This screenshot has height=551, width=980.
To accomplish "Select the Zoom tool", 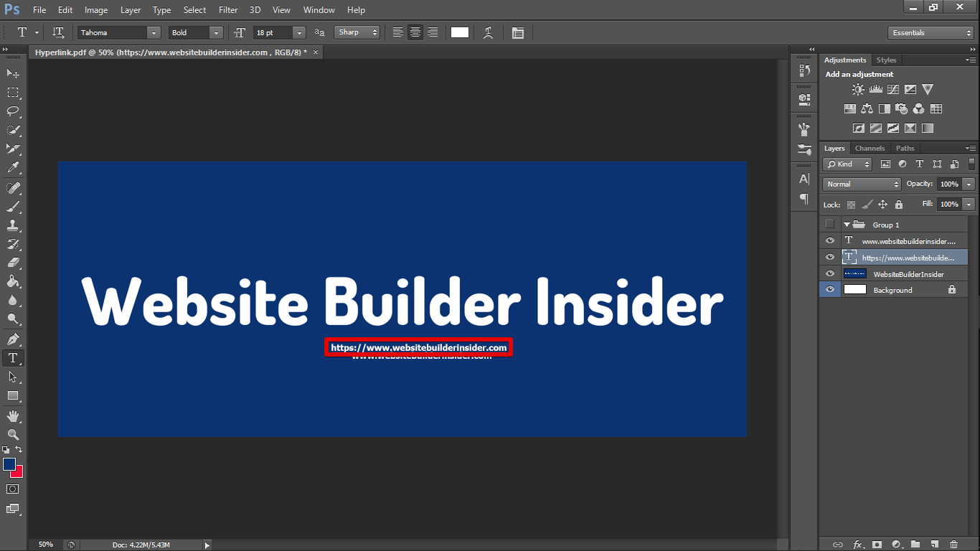I will pyautogui.click(x=13, y=435).
